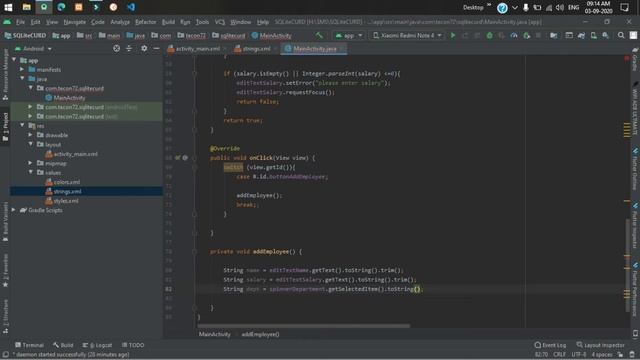The image size is (640, 360).
Task: Open the Windows notification center icon
Action: click(x=624, y=7)
